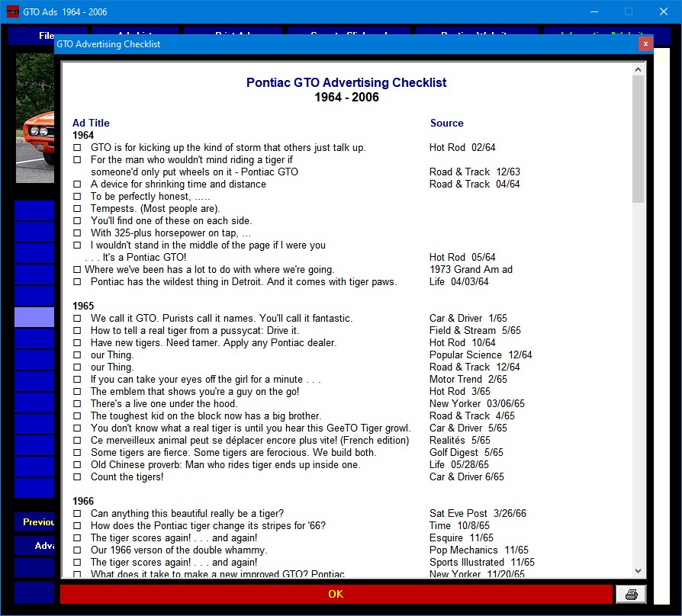Check 'There's a live one under the hood' box
Image resolution: width=682 pixels, height=616 pixels.
click(x=77, y=403)
